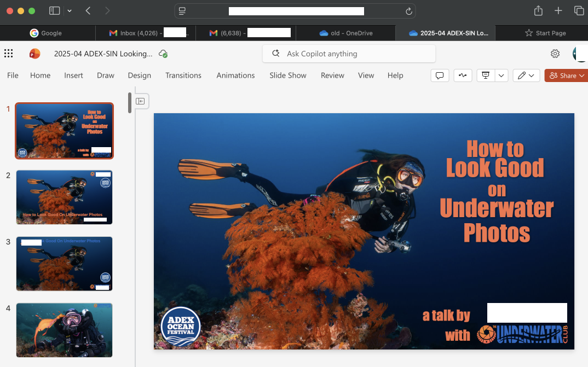Viewport: 588px width, 367px height.
Task: Select the 2025-04 ADEX-SIN browser tab
Action: point(446,33)
